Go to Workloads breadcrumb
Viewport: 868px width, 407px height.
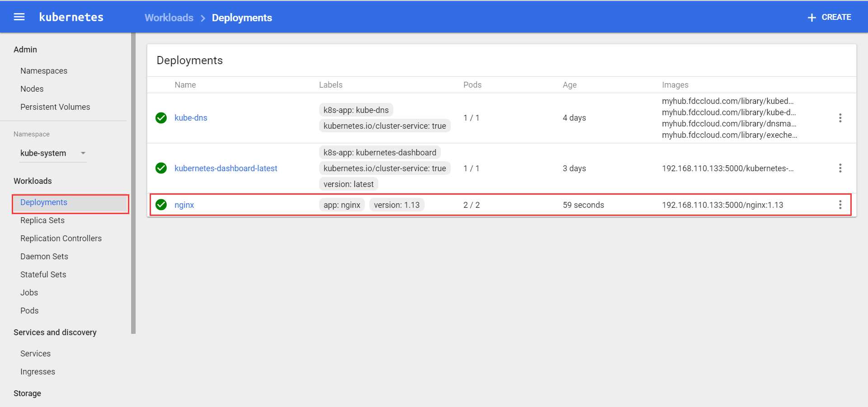point(169,18)
